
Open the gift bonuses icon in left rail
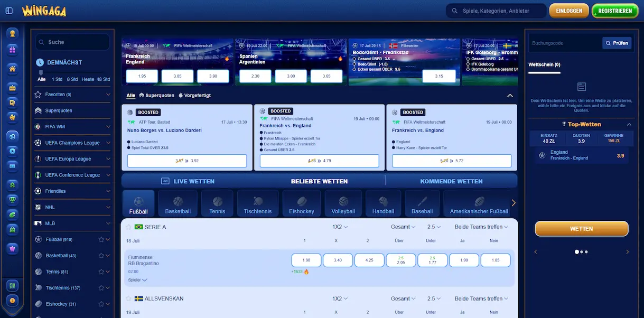[13, 50]
